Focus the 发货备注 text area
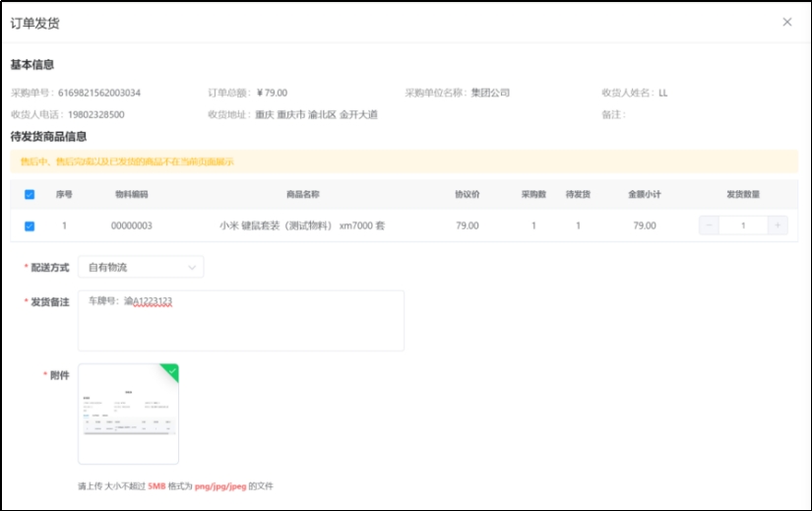This screenshot has height=511, width=812. (x=240, y=320)
